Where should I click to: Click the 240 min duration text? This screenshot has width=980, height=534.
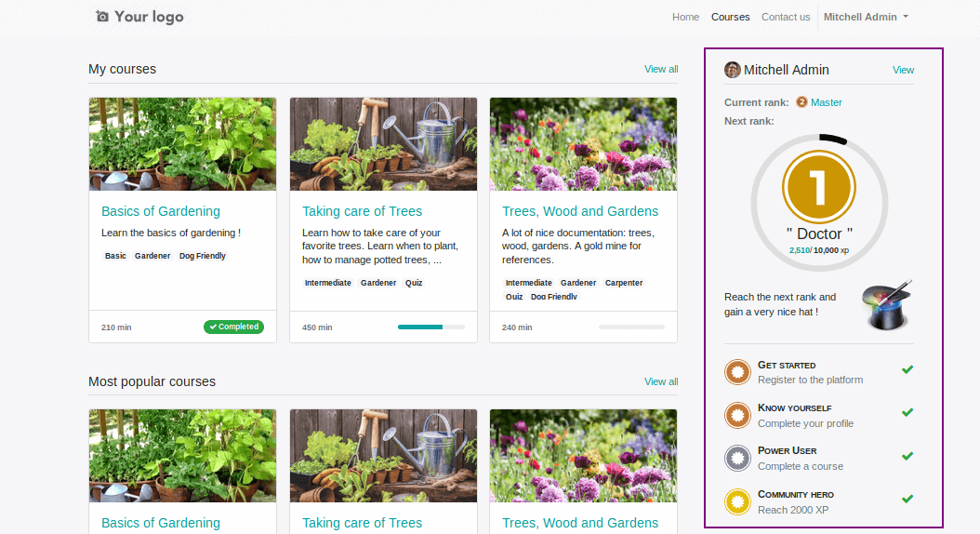click(x=517, y=327)
